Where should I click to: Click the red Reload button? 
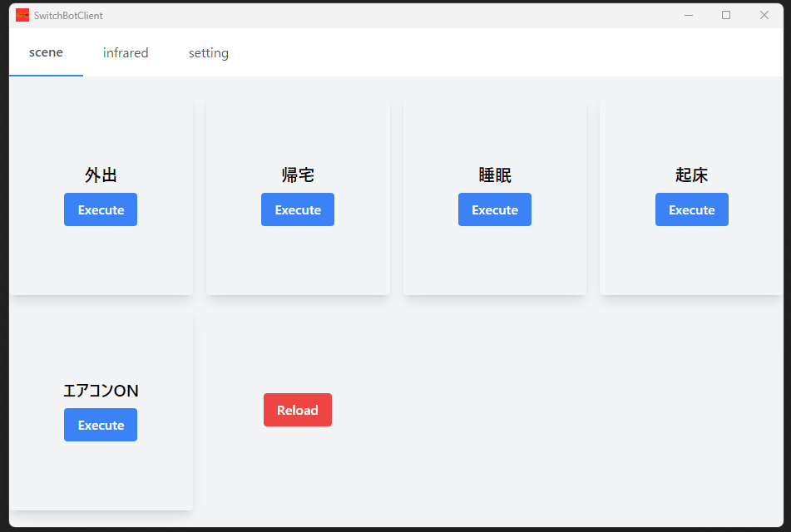pos(297,410)
